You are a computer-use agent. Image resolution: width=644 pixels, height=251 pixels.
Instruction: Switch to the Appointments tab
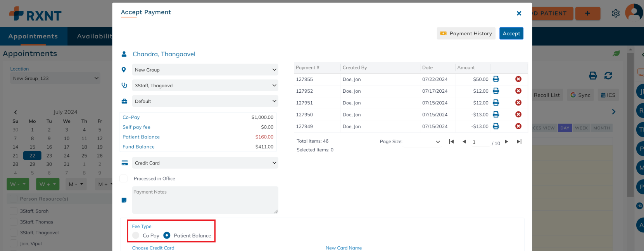click(x=33, y=36)
